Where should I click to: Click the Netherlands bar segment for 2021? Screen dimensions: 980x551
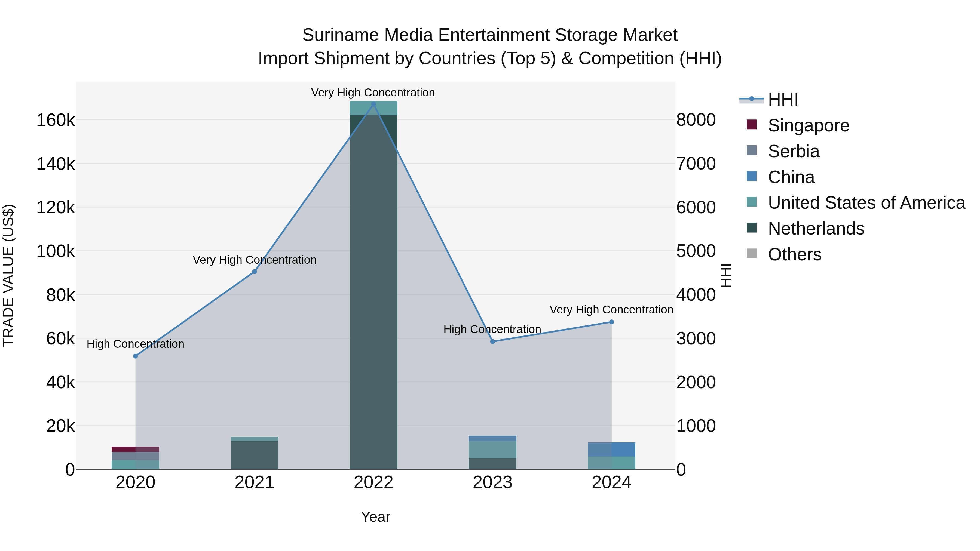click(x=255, y=455)
